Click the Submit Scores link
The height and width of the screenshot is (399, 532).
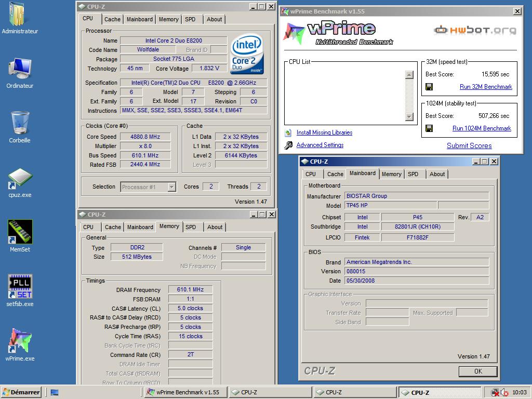[469, 145]
